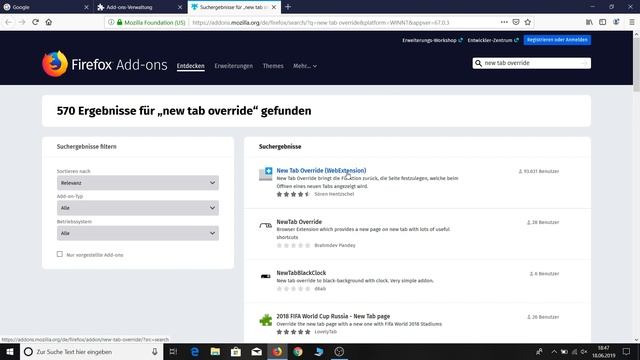Open the browser home page

click(x=49, y=22)
